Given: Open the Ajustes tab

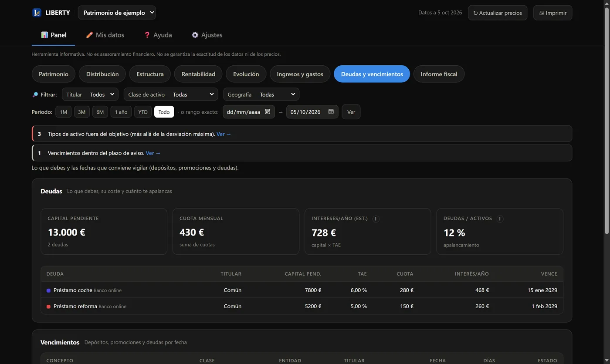Looking at the screenshot, I should [x=207, y=35].
